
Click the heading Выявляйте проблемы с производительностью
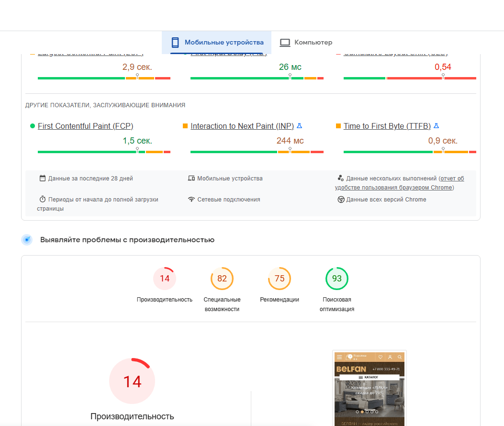(127, 240)
